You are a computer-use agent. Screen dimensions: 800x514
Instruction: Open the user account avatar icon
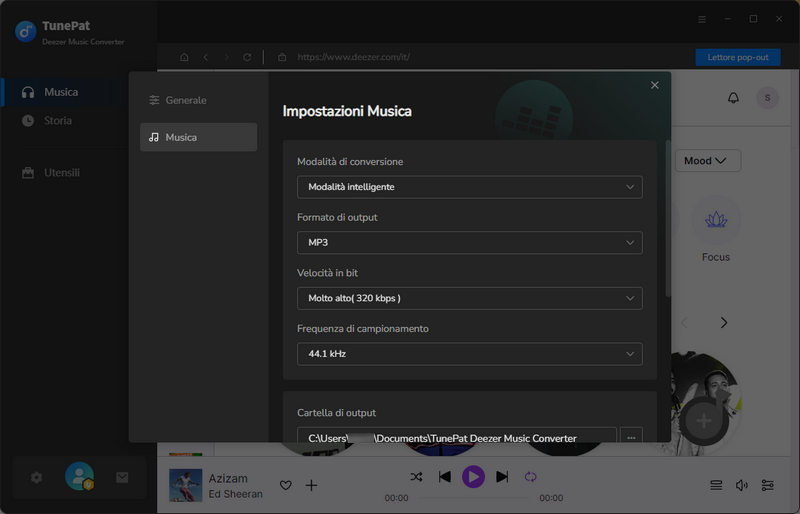pos(80,476)
